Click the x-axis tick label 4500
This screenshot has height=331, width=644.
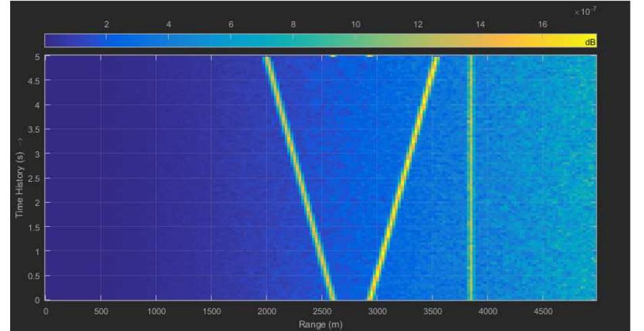point(543,311)
